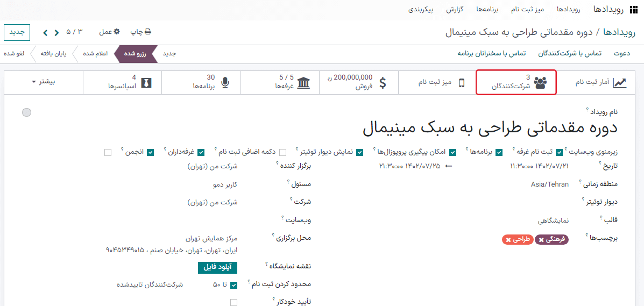Open the registration desk (میز ثبت نام) mobile icon
Image resolution: width=644 pixels, height=306 pixels.
coord(461,82)
